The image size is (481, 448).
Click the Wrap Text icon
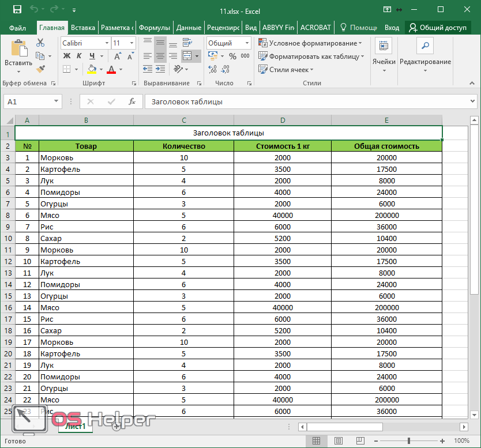(x=187, y=43)
